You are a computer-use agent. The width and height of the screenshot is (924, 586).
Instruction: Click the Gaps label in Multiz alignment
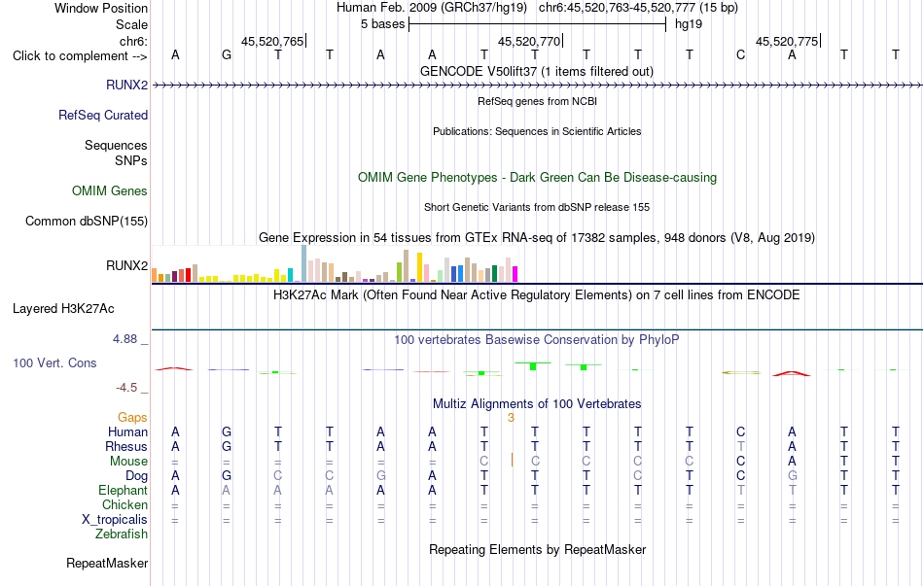(132, 417)
